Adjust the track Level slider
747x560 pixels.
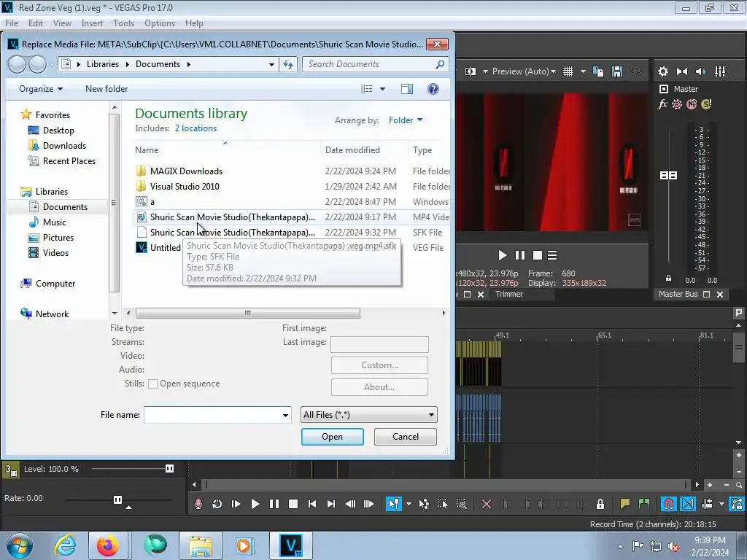[169, 469]
